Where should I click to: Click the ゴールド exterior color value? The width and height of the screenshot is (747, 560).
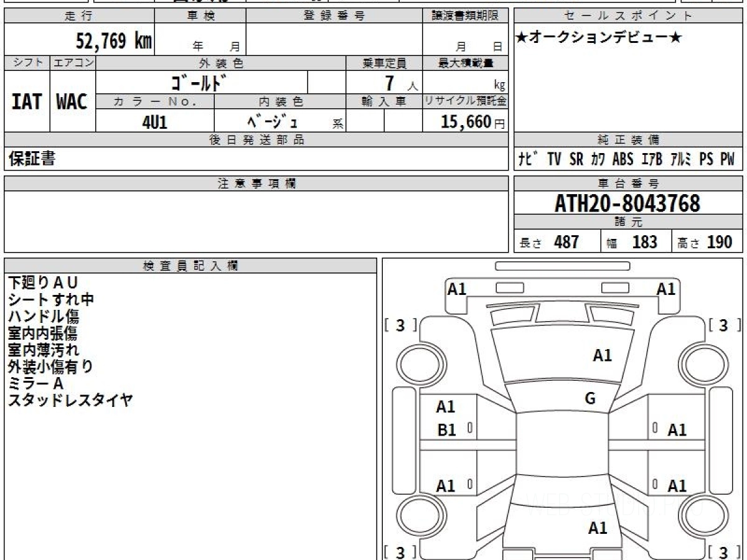198,82
